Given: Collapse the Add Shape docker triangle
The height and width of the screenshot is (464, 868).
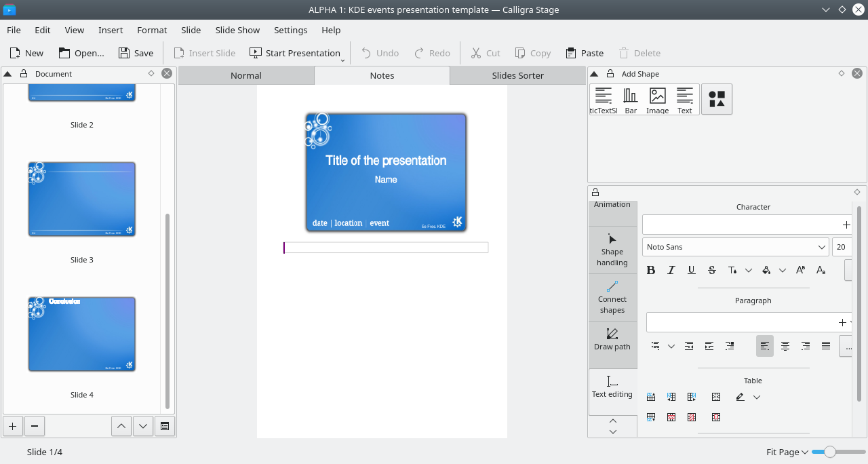Looking at the screenshot, I should click(x=594, y=74).
